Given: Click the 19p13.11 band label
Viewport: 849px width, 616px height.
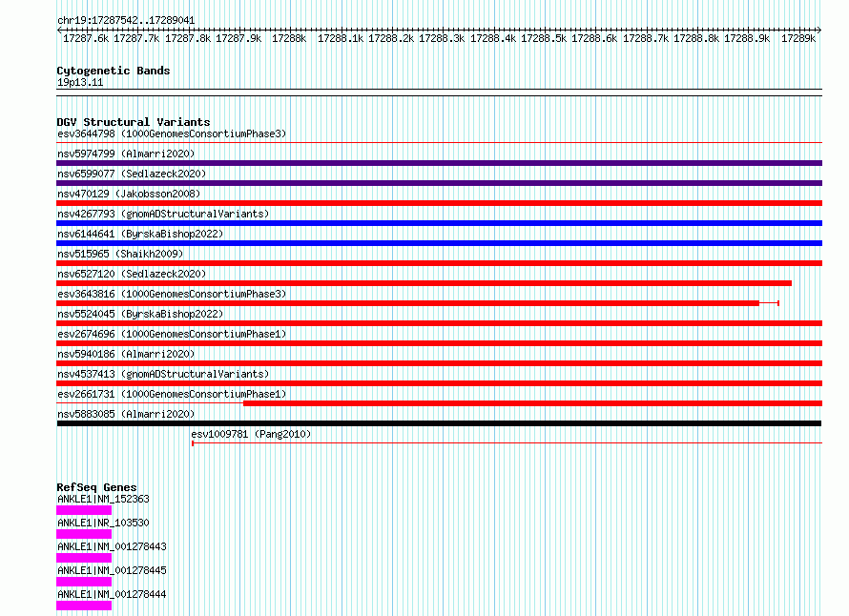Looking at the screenshot, I should coord(80,83).
